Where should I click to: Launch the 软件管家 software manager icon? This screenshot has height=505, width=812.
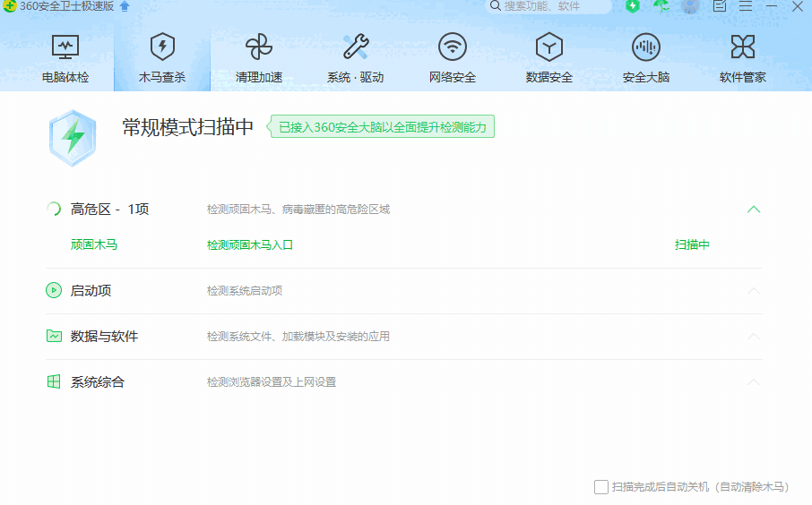743,47
